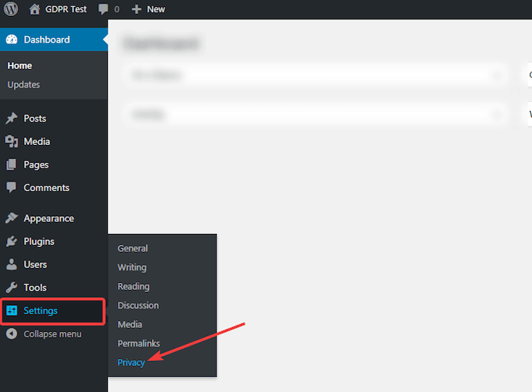Choose Permalinks in Settings submenu
Viewport: 532px width, 392px height.
coord(138,343)
